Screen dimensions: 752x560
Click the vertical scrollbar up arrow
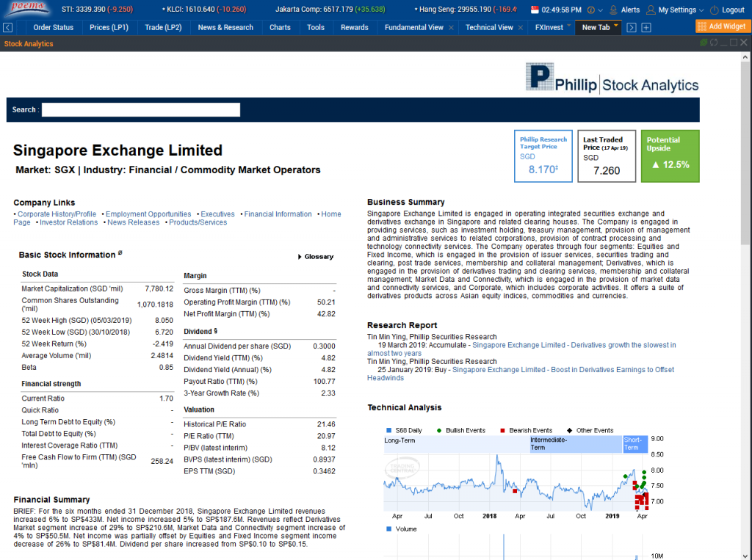pos(745,57)
